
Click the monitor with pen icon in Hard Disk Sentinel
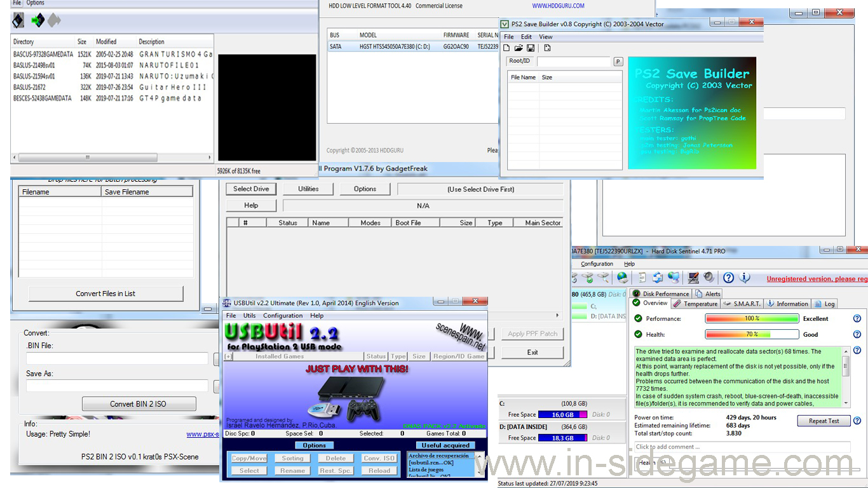tap(694, 278)
